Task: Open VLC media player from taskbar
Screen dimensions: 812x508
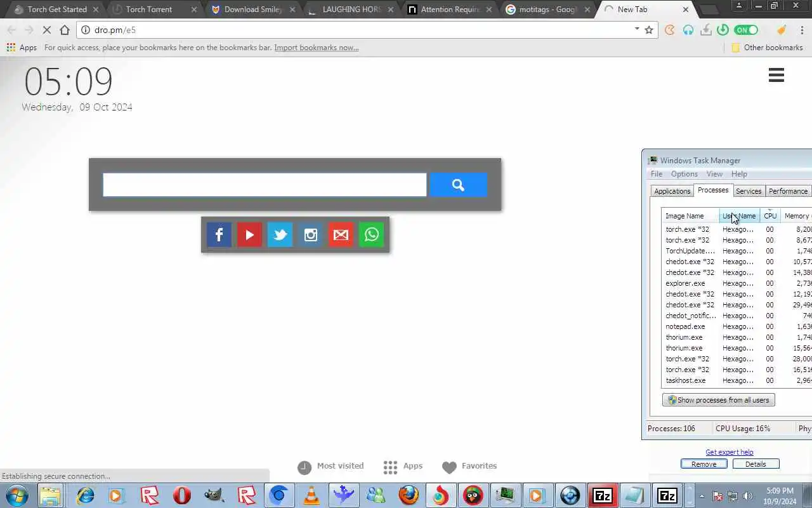Action: point(311,495)
